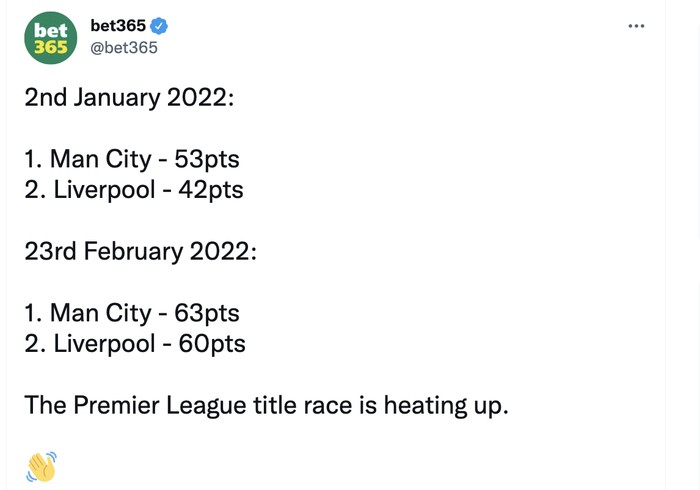The height and width of the screenshot is (490, 700).
Task: Click the '2nd January 2022:' line
Action: pyautogui.click(x=132, y=100)
